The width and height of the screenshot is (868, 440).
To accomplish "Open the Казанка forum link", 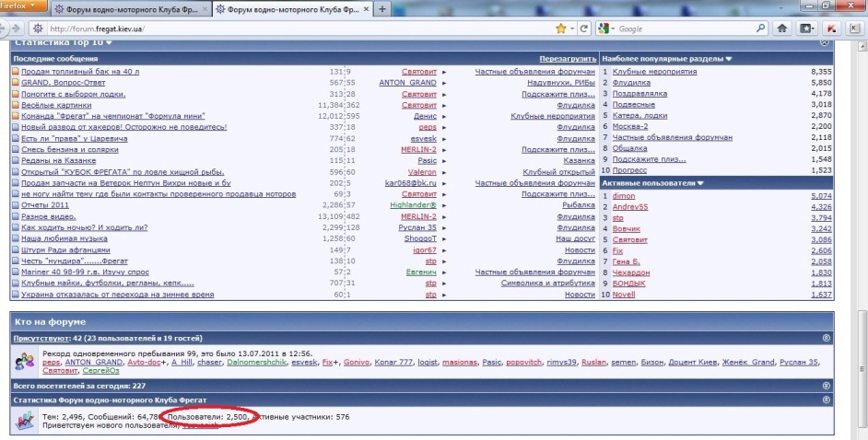I will tap(579, 161).
